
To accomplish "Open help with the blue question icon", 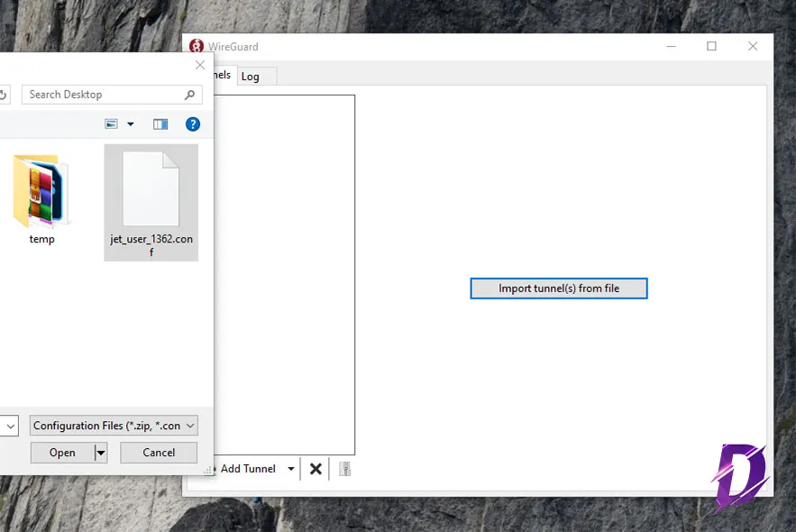I will point(193,124).
